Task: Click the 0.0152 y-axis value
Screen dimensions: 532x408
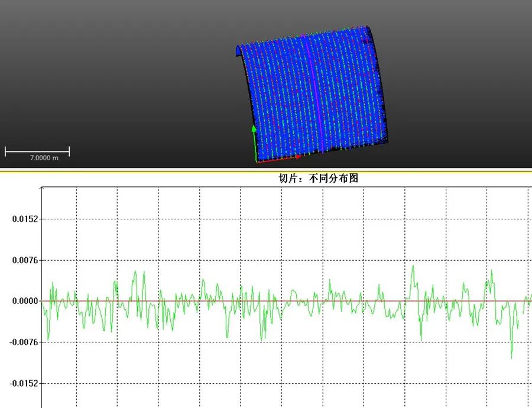Action: pos(25,219)
